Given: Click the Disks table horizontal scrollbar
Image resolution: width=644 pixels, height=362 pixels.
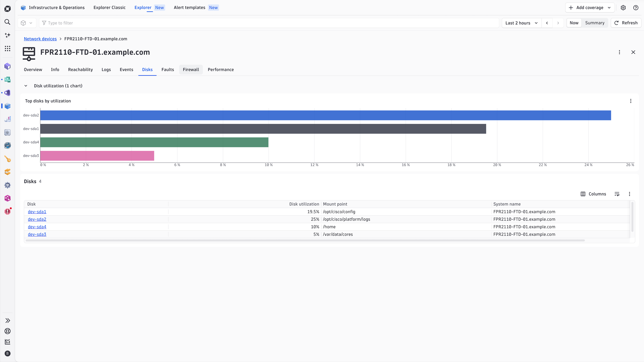Looking at the screenshot, I should point(305,241).
